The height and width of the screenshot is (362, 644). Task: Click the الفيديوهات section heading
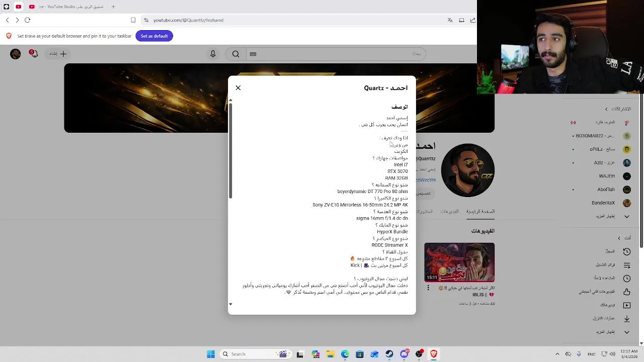click(482, 231)
